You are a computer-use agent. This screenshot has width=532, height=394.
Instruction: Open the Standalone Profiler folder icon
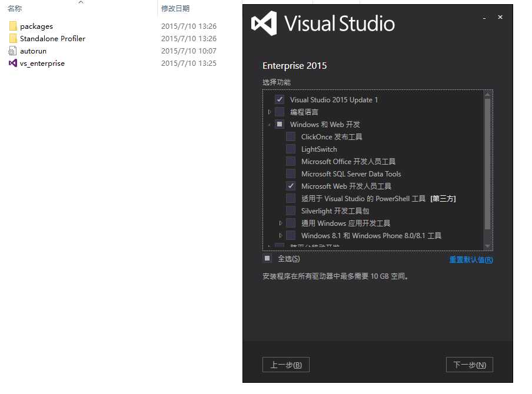(13, 38)
